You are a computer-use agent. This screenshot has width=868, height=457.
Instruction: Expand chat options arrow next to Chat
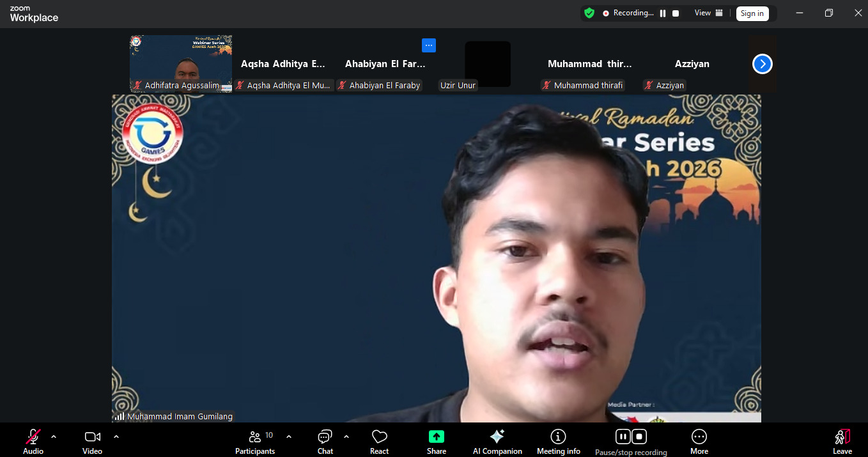tap(346, 437)
